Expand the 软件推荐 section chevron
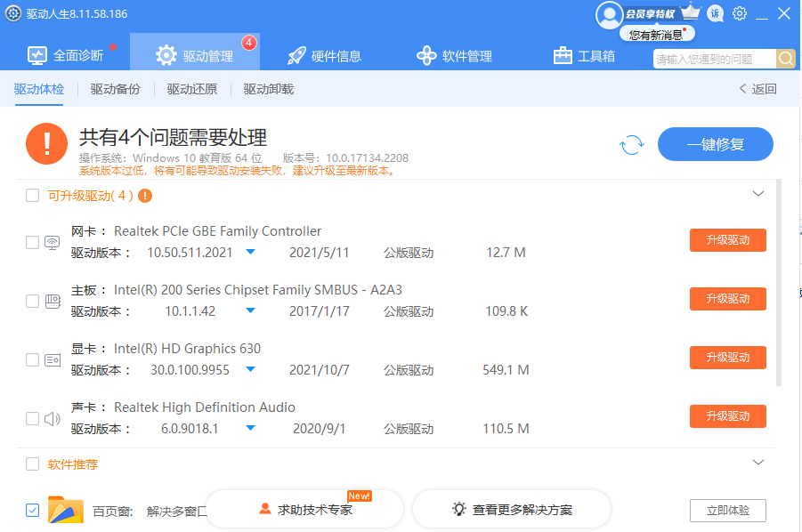This screenshot has height=532, width=802. (758, 462)
